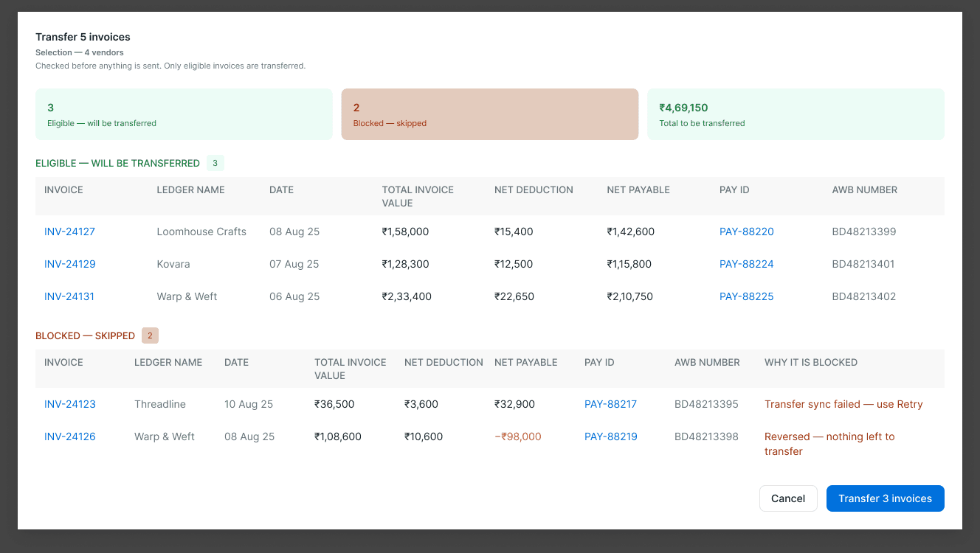Image resolution: width=980 pixels, height=553 pixels.
Task: Click ledger name Loomhouse Crafts
Action: pyautogui.click(x=201, y=232)
